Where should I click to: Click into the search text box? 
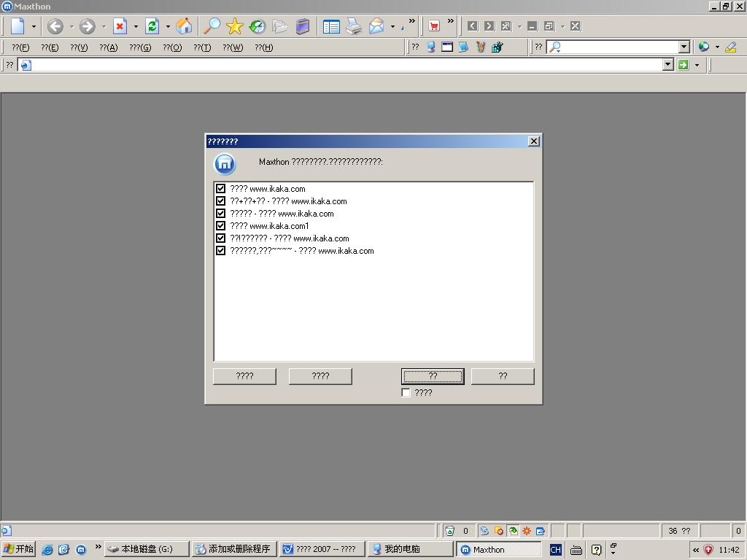618,47
